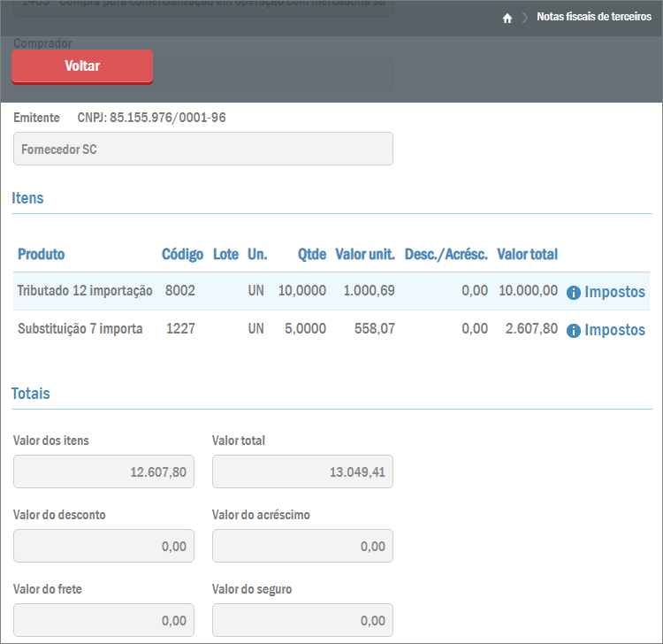Click info icon for Tributado 12 importação
Screen dimensions: 663x644
[573, 293]
